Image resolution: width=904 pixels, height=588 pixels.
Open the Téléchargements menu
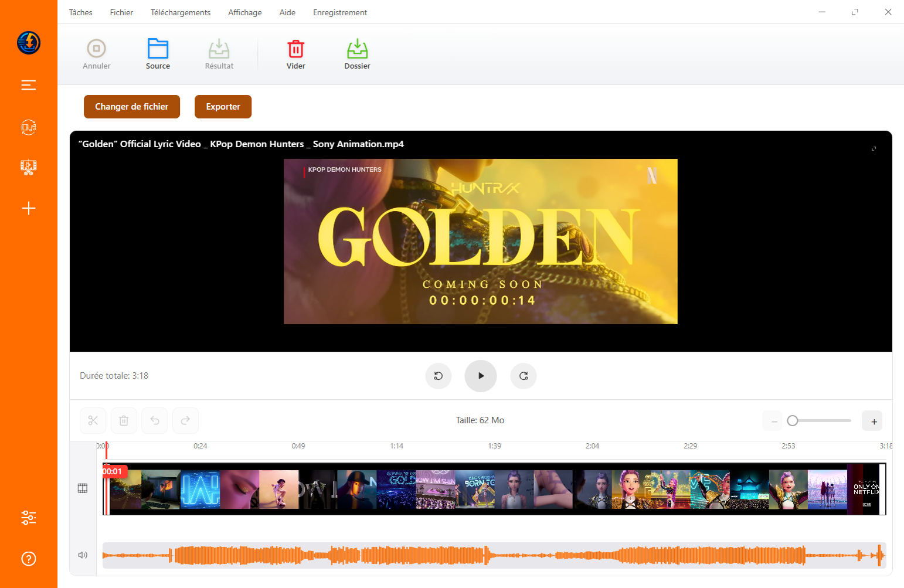[x=181, y=12]
